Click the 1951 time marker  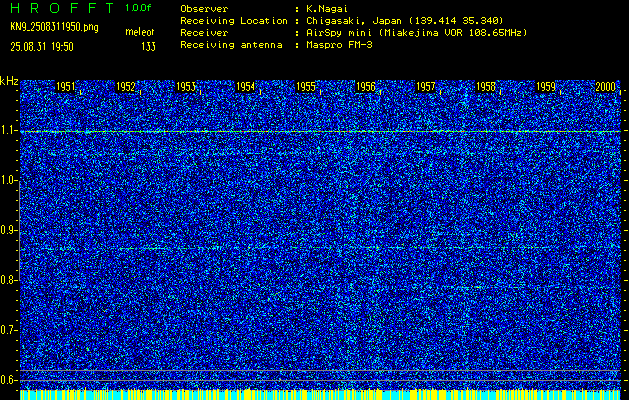pos(65,87)
